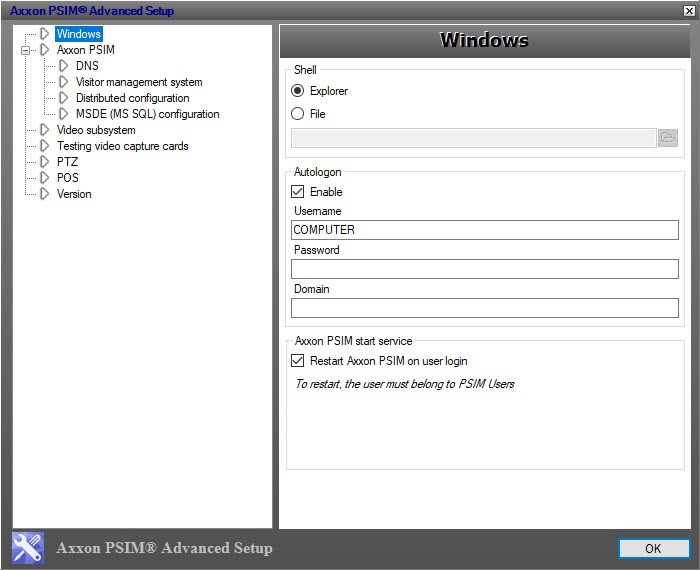
Task: Toggle Restart Axxon PSIM on user login
Action: pyautogui.click(x=297, y=360)
